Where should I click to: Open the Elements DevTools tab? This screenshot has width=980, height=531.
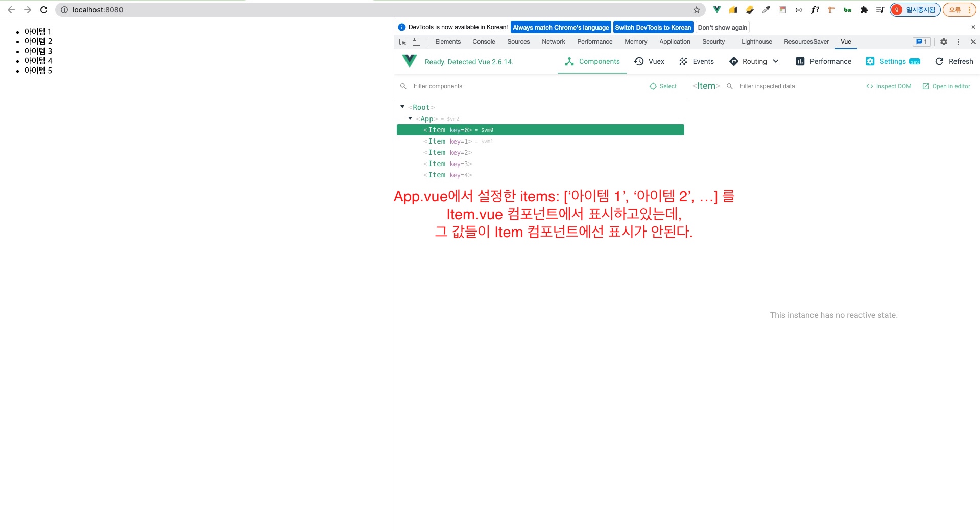[447, 42]
